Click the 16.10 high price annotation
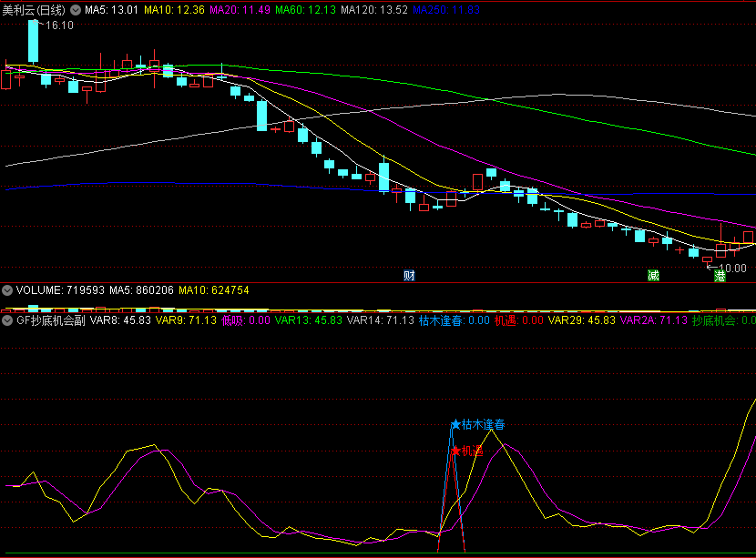The width and height of the screenshot is (756, 558). [x=59, y=25]
